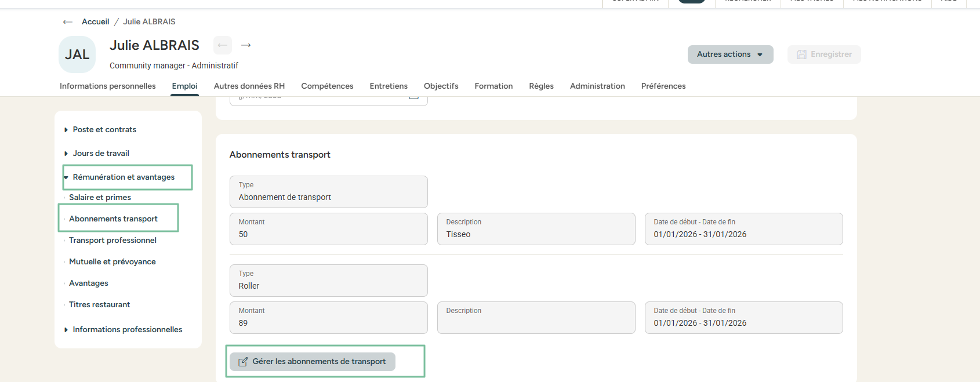
Task: Open the Formation tab
Action: coord(493,86)
